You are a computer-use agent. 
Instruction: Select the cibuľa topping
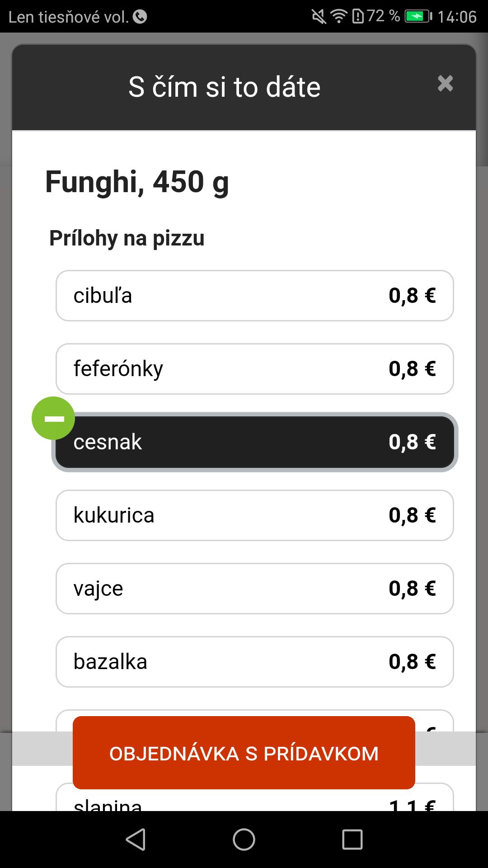(255, 296)
